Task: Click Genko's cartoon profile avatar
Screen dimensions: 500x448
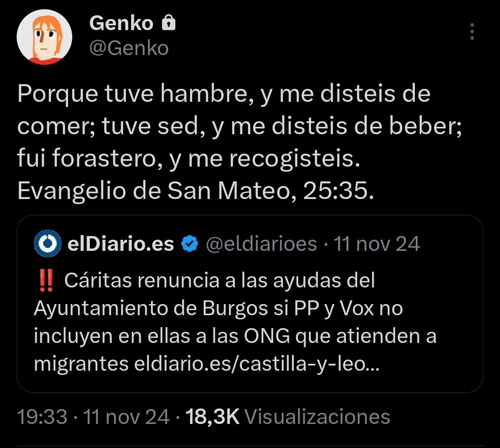Action: [44, 37]
